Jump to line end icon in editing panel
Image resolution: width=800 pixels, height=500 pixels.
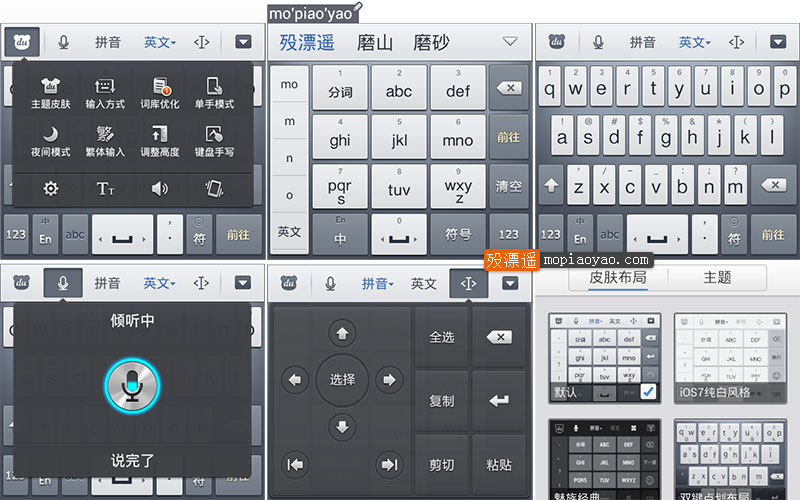coord(389,465)
